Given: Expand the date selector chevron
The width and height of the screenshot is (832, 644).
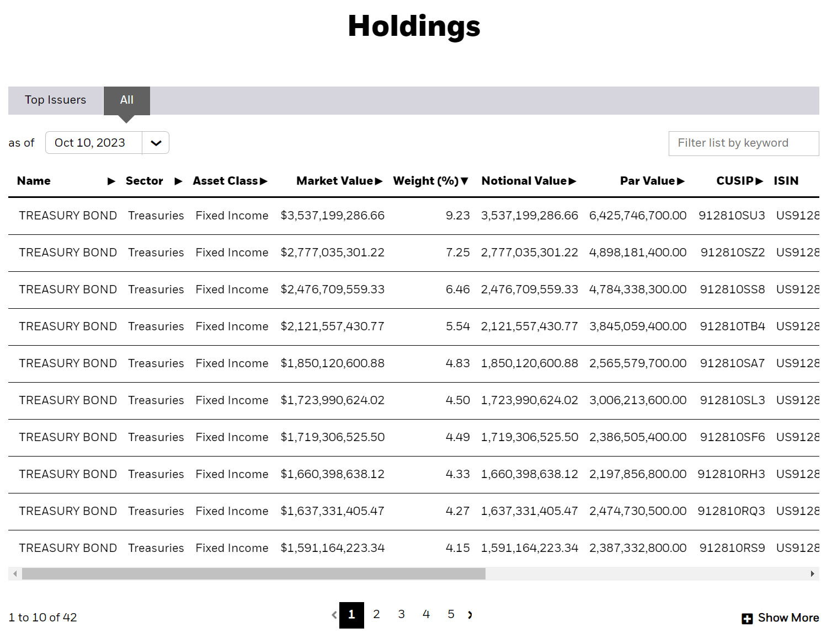Looking at the screenshot, I should click(156, 143).
